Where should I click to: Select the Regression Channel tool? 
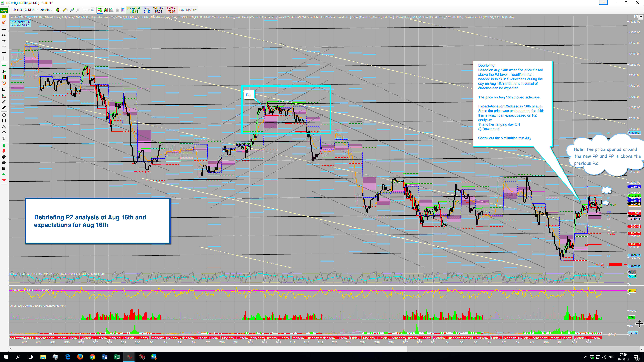click(x=4, y=102)
